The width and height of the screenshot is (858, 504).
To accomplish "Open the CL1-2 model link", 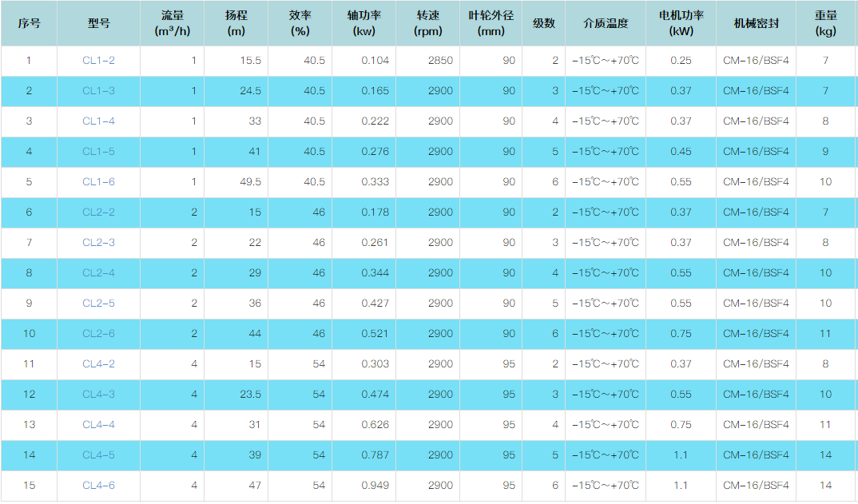I will click(98, 61).
